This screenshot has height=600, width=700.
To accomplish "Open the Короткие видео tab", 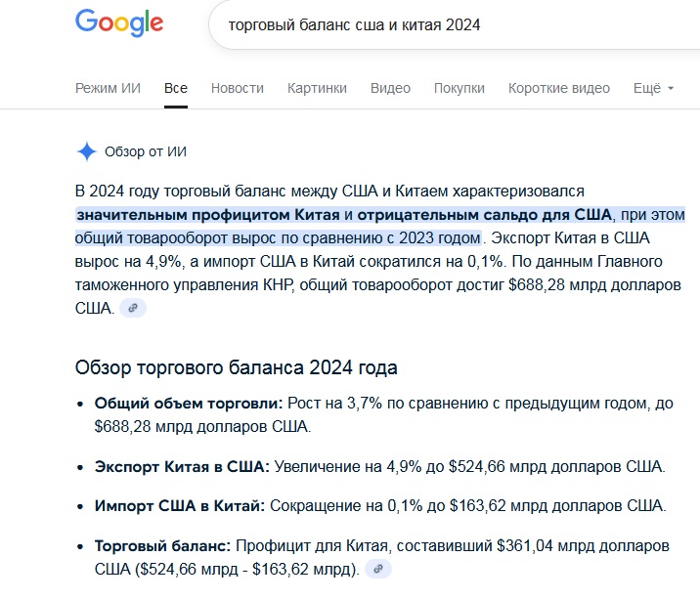I will tap(559, 88).
